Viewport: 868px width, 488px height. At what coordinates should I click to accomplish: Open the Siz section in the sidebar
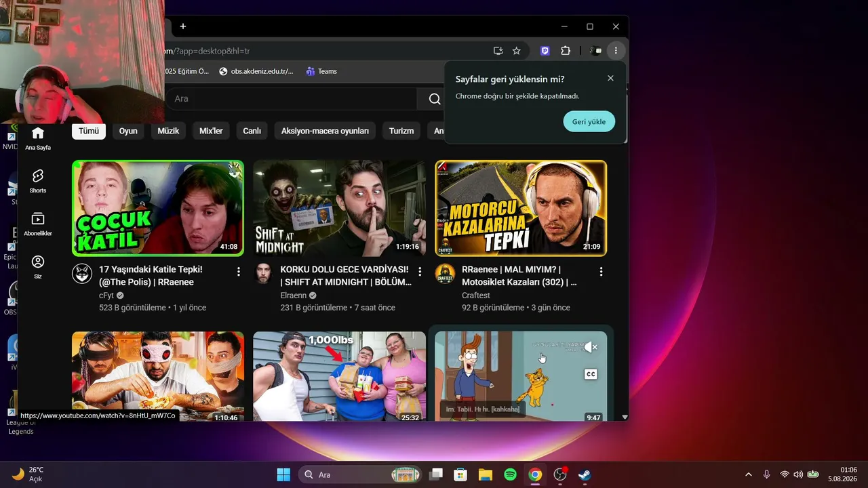point(38,267)
